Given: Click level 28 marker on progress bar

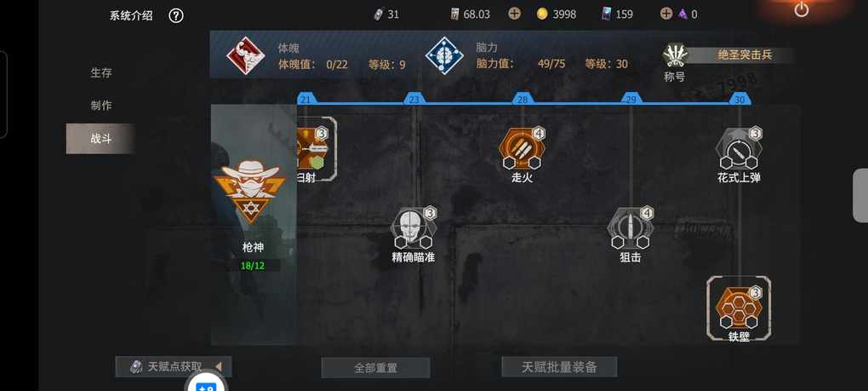Looking at the screenshot, I should click(x=523, y=99).
